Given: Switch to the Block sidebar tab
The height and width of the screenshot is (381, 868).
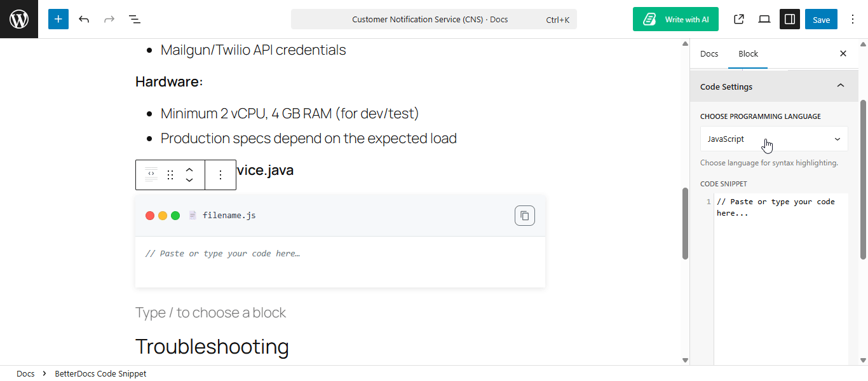Looking at the screenshot, I should pyautogui.click(x=748, y=53).
